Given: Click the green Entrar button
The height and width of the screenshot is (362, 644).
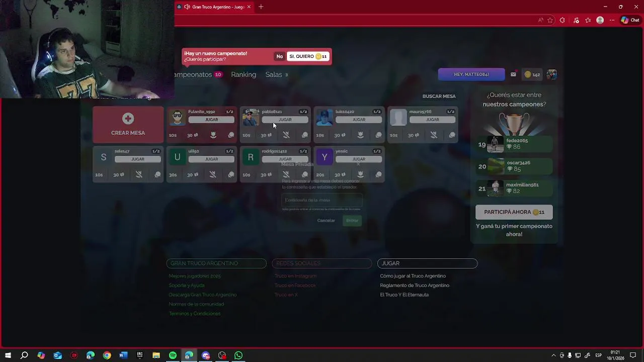Looking at the screenshot, I should pos(352,220).
